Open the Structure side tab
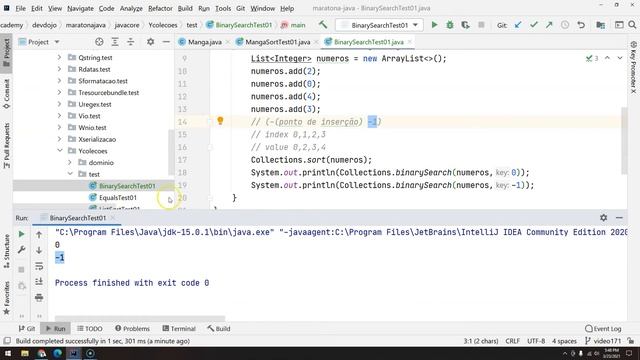This screenshot has width=640, height=360. tap(7, 251)
